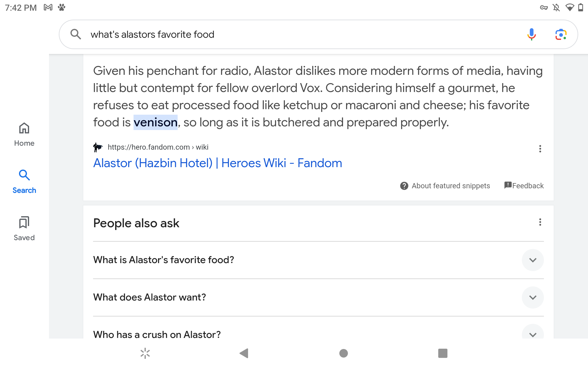The image size is (588, 368).
Task: Expand "Who has a crush on Alastor?"
Action: click(533, 334)
